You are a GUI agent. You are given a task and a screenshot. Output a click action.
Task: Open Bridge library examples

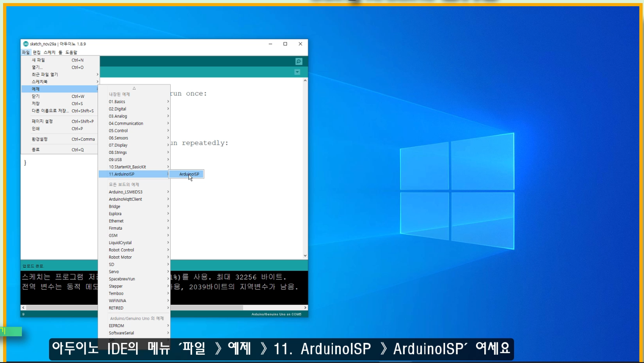[134, 206]
